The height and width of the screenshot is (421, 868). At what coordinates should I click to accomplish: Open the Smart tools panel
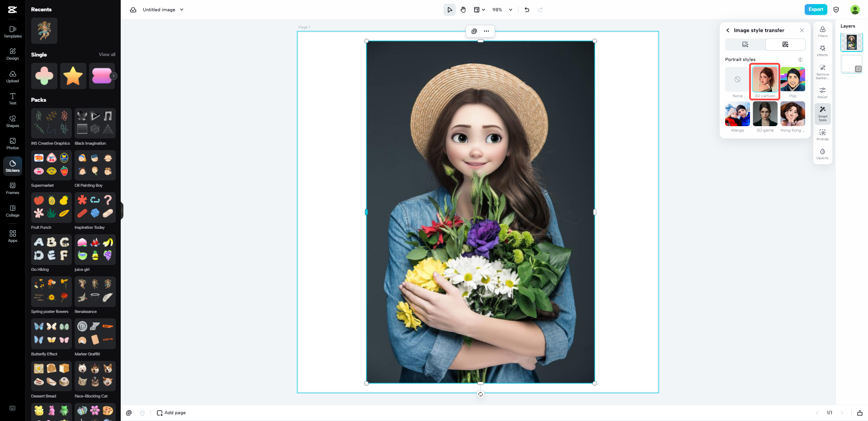[823, 114]
